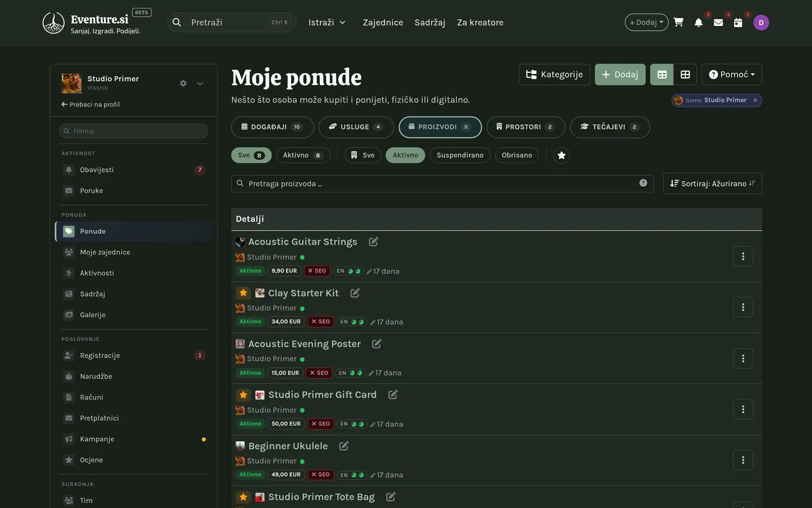Select the Tečajevi tab

tap(610, 127)
